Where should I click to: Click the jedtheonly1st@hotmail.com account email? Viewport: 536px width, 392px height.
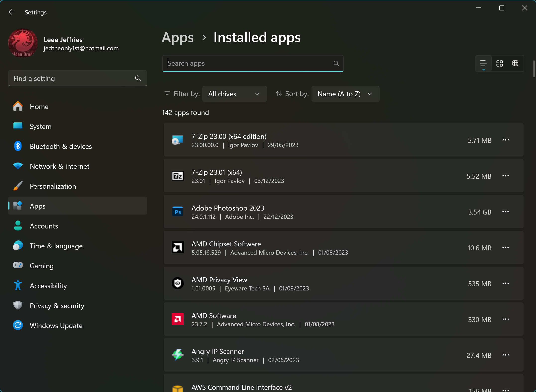[x=81, y=48]
